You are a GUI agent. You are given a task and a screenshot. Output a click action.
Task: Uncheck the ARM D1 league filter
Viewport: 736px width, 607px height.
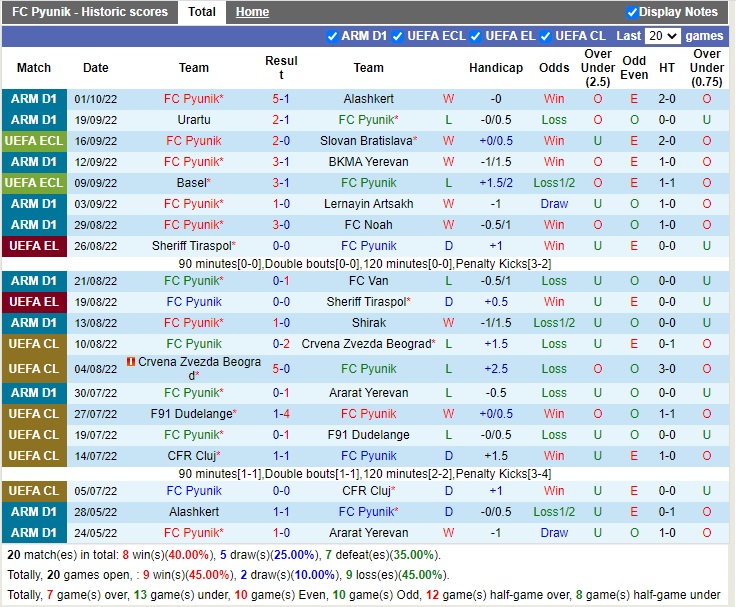pyautogui.click(x=332, y=36)
